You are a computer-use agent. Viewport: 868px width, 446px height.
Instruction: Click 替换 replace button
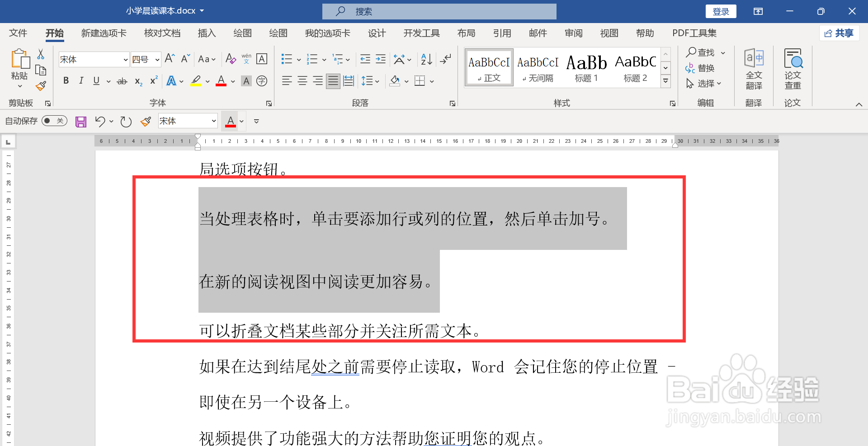pyautogui.click(x=700, y=68)
